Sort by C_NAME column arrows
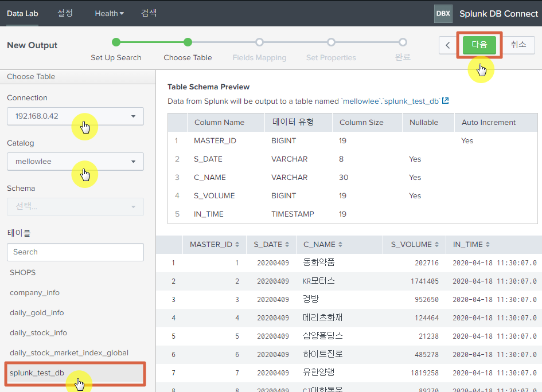Image resolution: width=542 pixels, height=392 pixels. click(x=341, y=245)
